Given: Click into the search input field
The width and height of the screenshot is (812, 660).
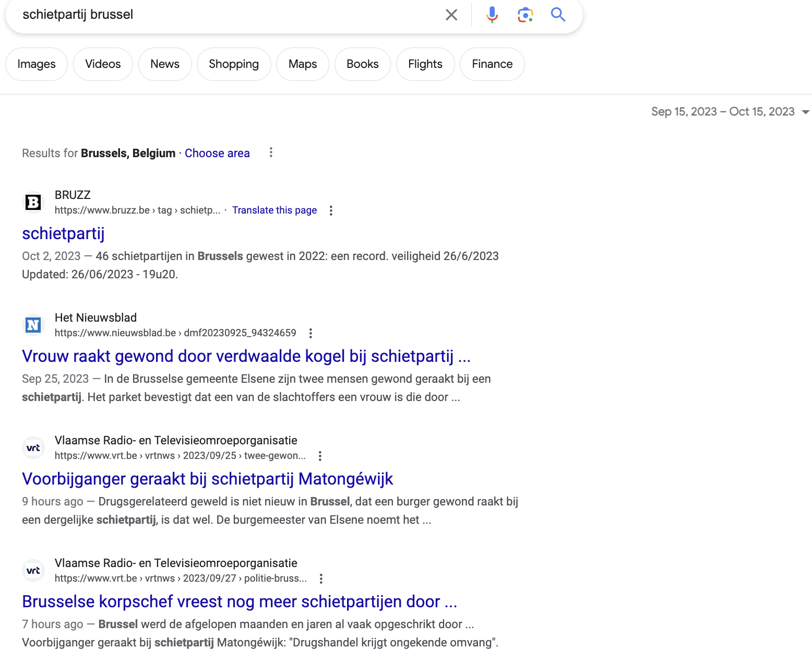Looking at the screenshot, I should (224, 15).
